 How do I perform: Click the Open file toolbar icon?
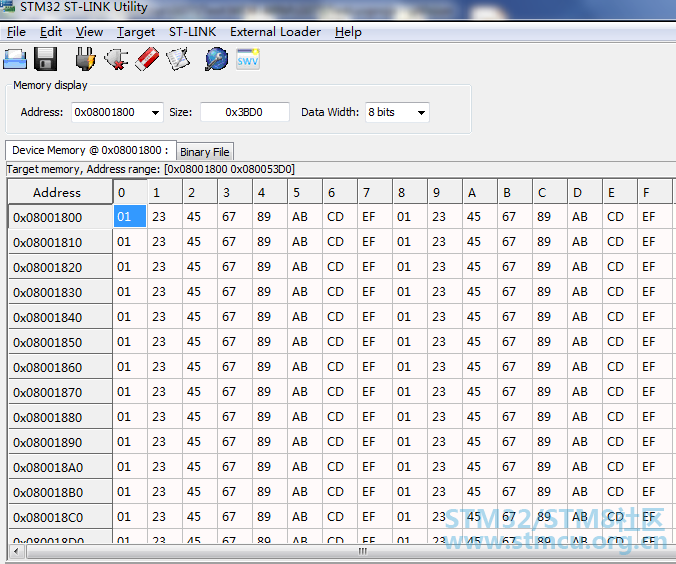pyautogui.click(x=15, y=59)
